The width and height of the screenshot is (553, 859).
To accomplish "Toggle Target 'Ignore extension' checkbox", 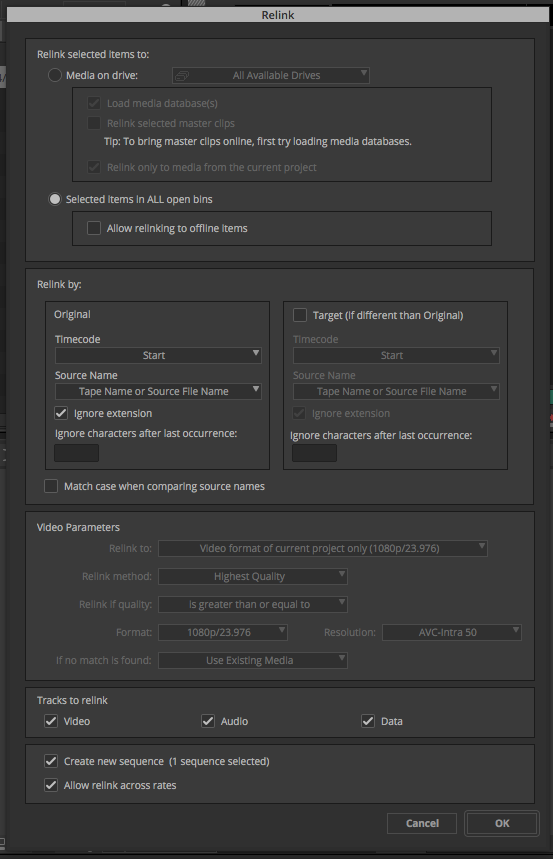I will [x=299, y=413].
